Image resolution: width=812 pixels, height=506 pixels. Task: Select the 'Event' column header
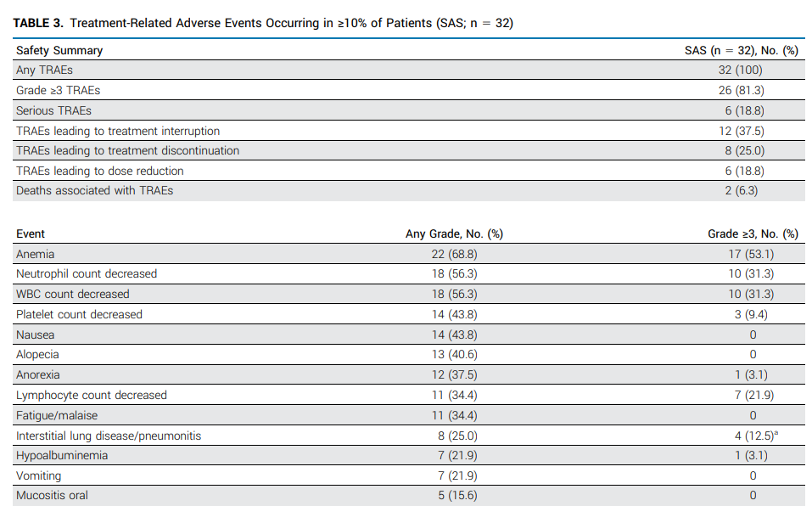(31, 233)
